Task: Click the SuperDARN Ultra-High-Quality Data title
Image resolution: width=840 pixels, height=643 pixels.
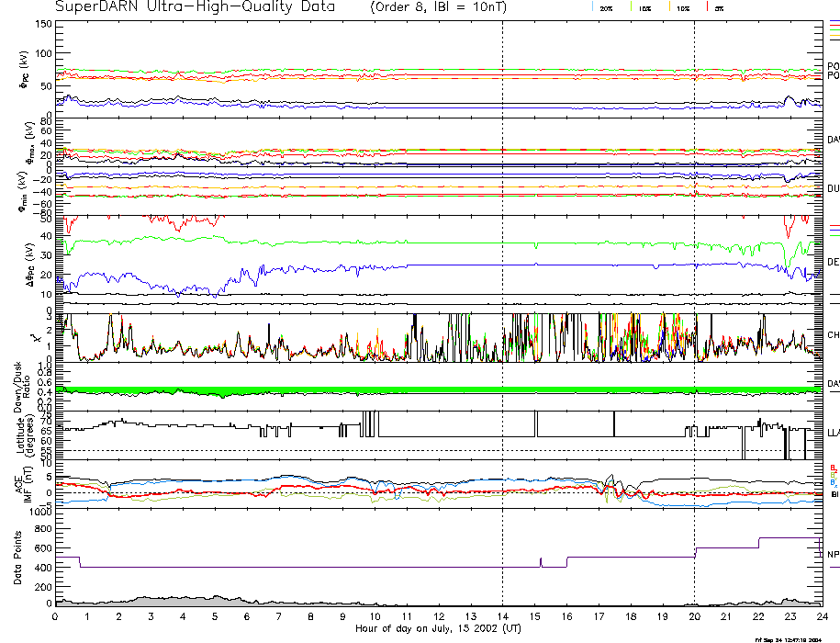Action: click(x=184, y=7)
